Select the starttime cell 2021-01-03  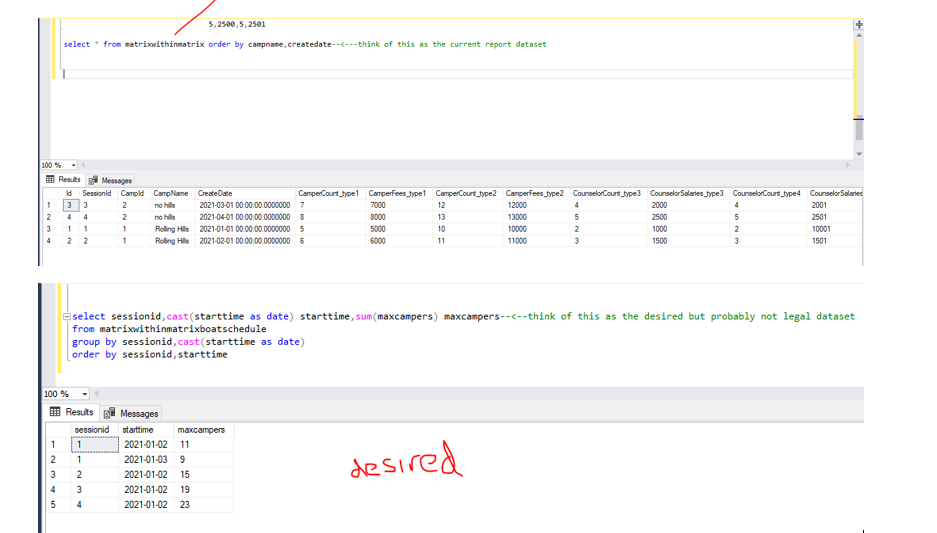coord(146,460)
